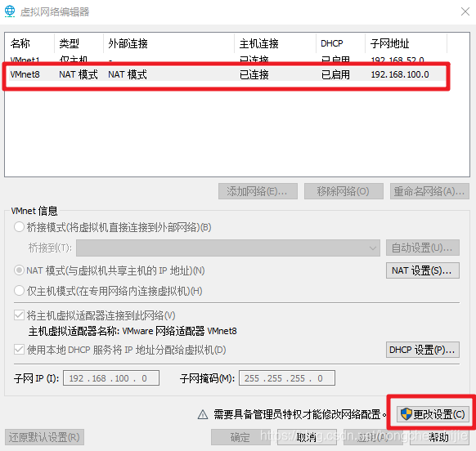Toggle 使用本地 DHCP 服务 checkbox
This screenshot has width=476, height=451.
(x=19, y=350)
